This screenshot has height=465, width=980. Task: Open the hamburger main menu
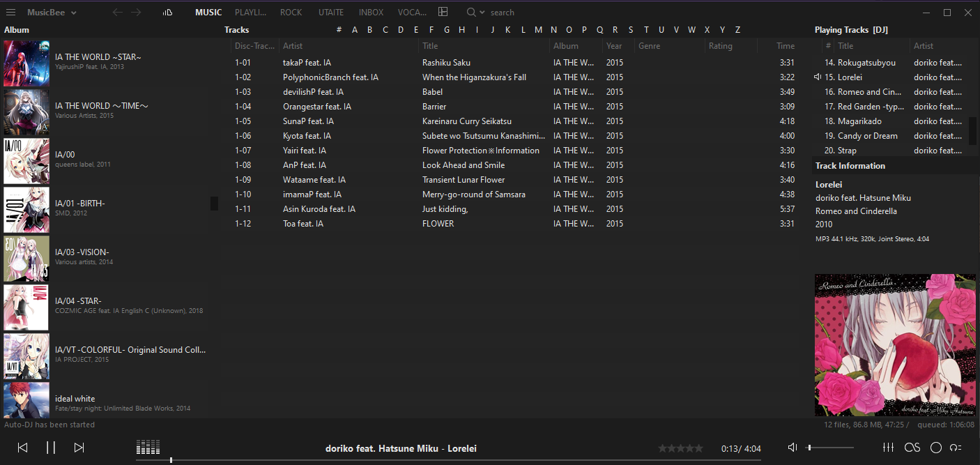pos(11,13)
